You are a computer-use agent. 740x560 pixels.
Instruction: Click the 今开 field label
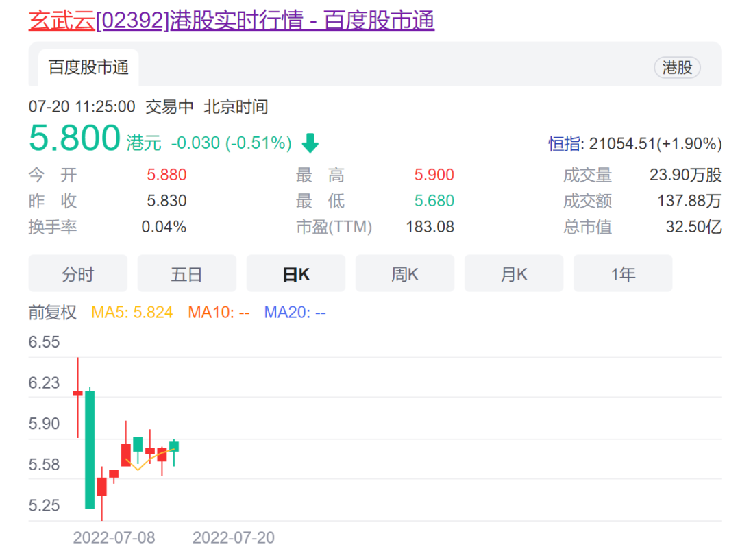[52, 175]
